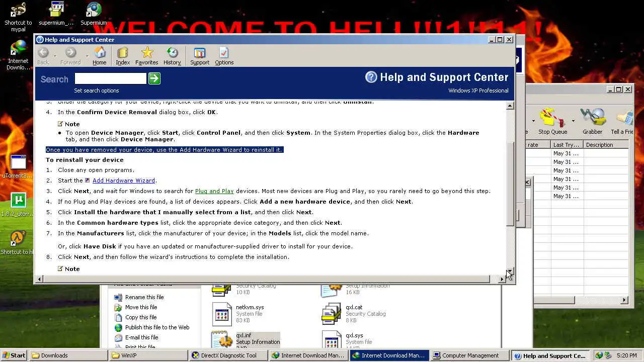The height and width of the screenshot is (362, 644).
Task: Open Favorites star in Help Center
Action: point(147,56)
